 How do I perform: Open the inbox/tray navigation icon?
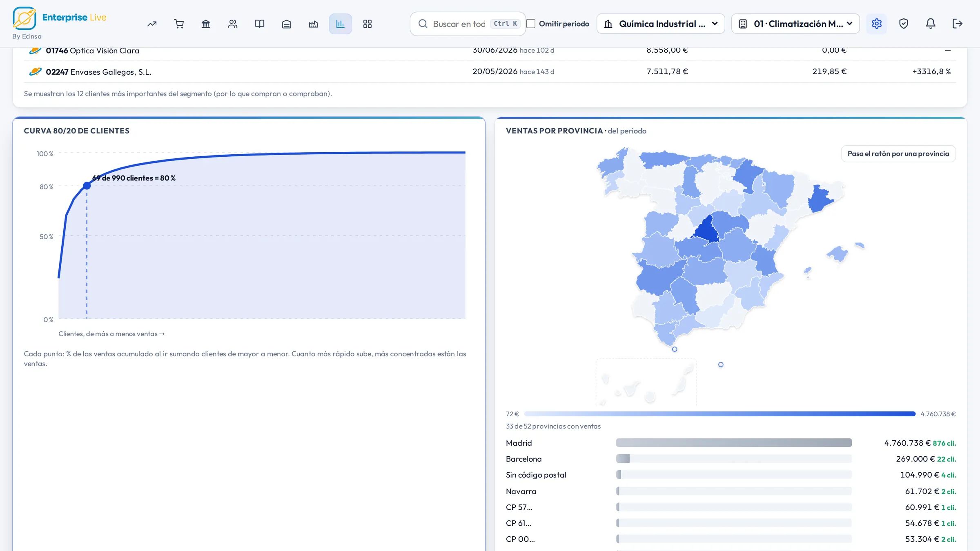pos(287,24)
